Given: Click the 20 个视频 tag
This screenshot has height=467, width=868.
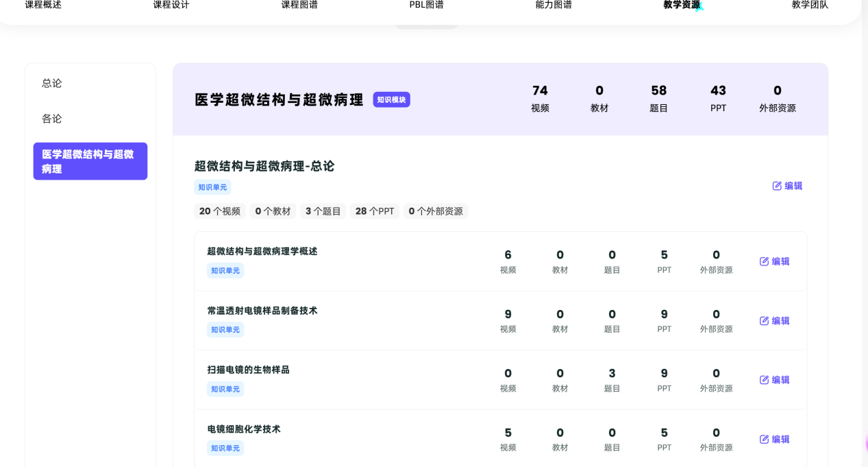Looking at the screenshot, I should [220, 211].
